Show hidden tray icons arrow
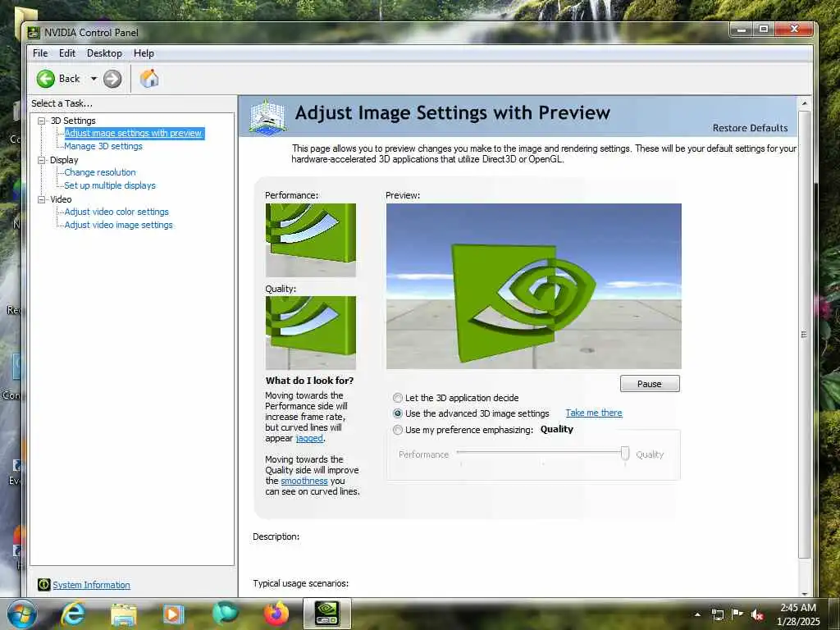The width and height of the screenshot is (840, 630). [697, 614]
